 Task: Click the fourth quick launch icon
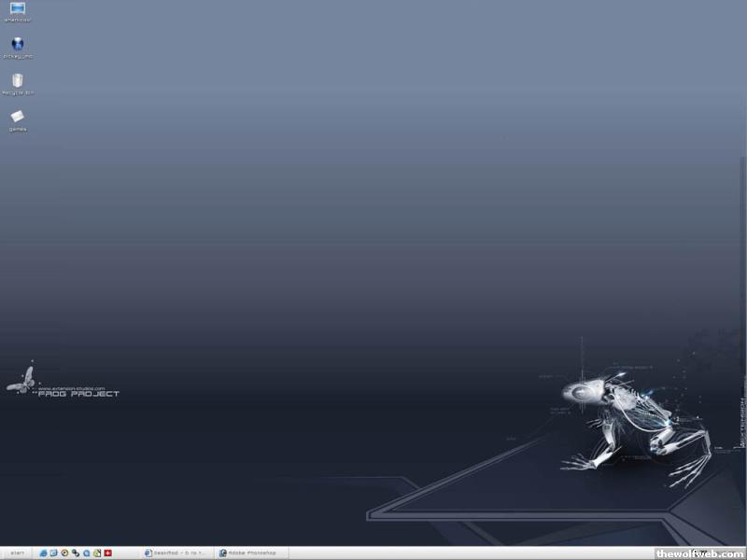[x=76, y=553]
